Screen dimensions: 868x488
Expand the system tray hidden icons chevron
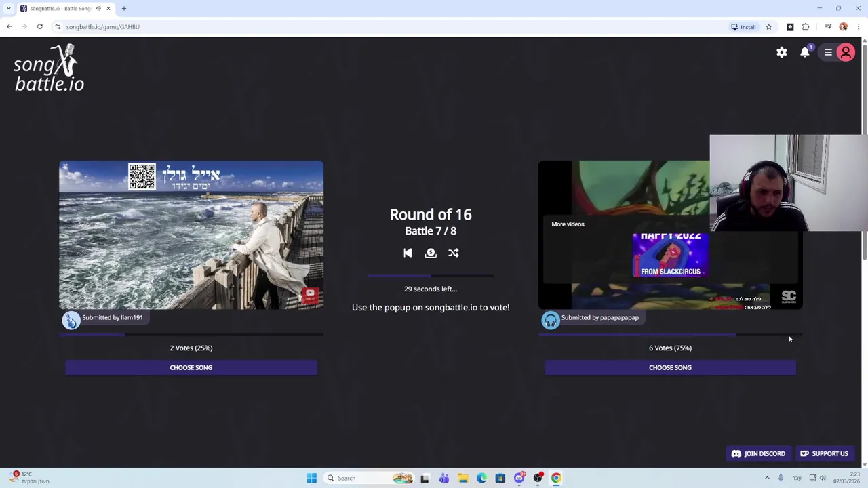click(767, 478)
